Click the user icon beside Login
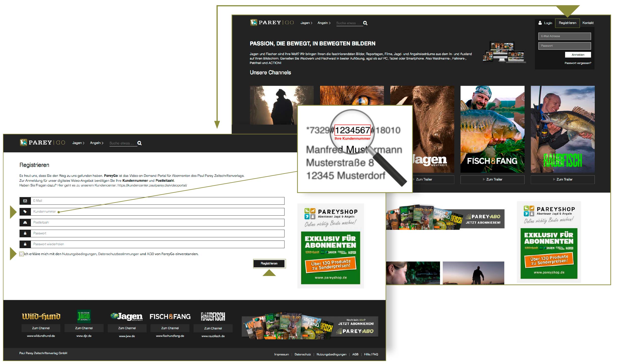This screenshot has width=618, height=364. [x=540, y=23]
